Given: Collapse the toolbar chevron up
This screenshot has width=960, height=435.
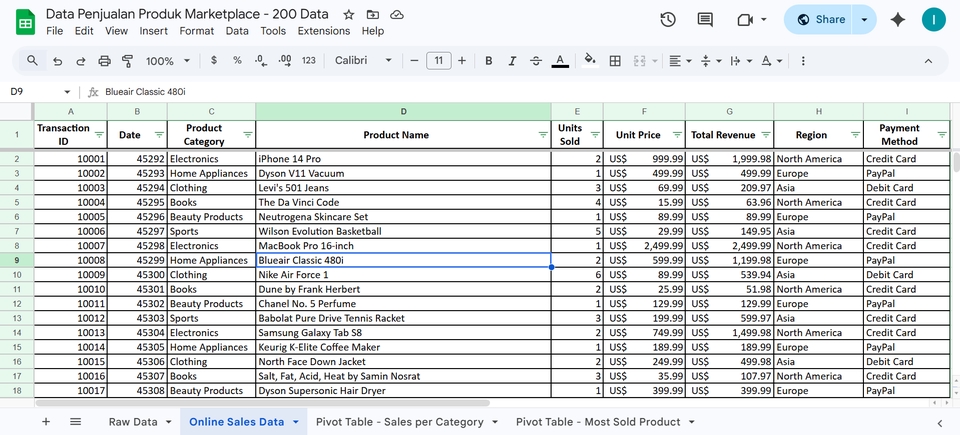Looking at the screenshot, I should pos(928,61).
